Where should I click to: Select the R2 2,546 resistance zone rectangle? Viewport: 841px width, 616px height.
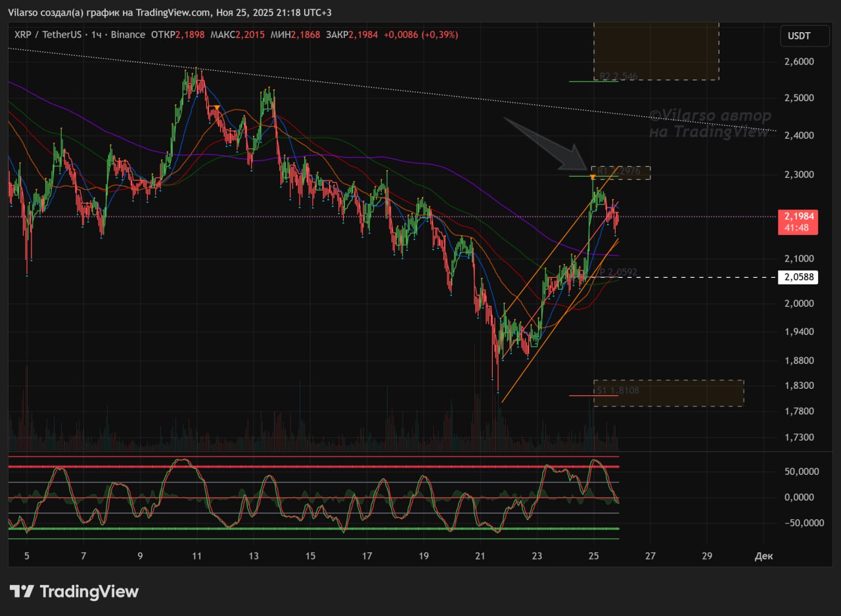pos(656,51)
